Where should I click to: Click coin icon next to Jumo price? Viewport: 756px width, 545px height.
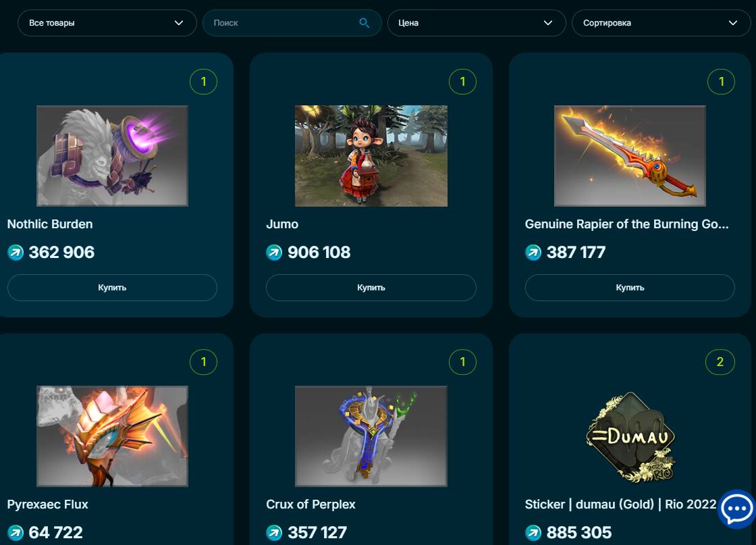pos(274,253)
